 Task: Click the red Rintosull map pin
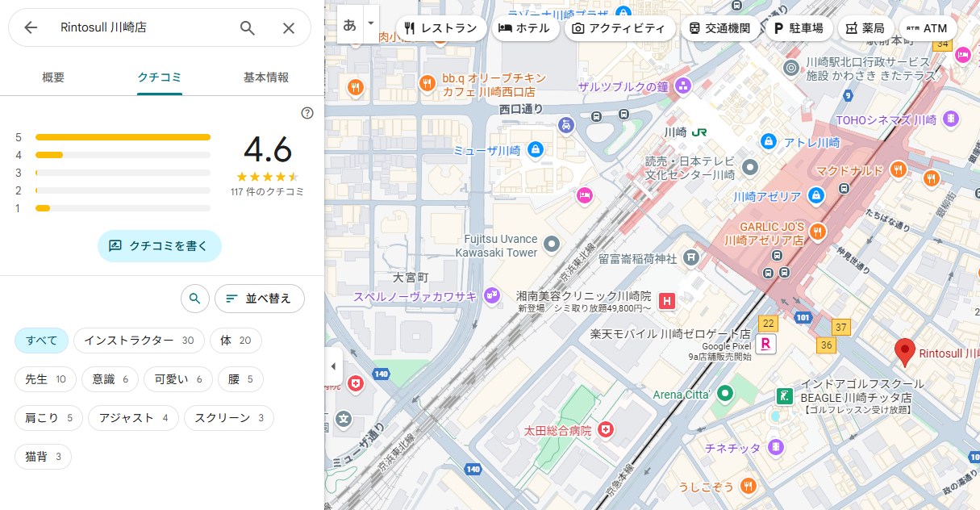(905, 352)
